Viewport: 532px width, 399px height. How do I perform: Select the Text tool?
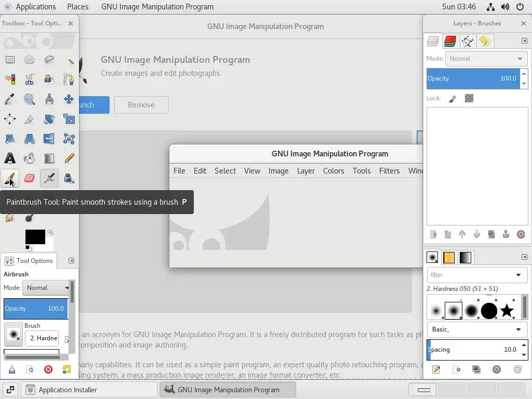10,158
